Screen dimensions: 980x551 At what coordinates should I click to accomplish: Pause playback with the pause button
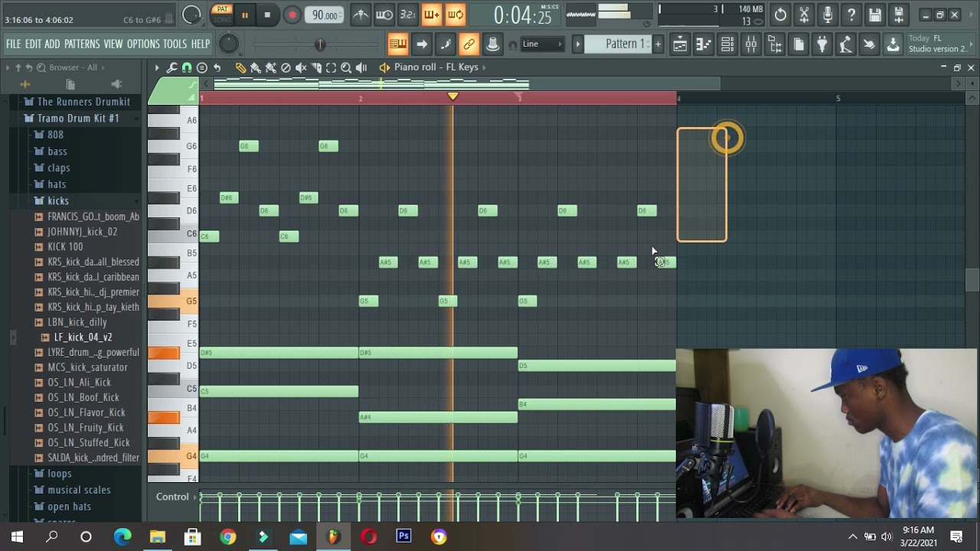(x=245, y=15)
